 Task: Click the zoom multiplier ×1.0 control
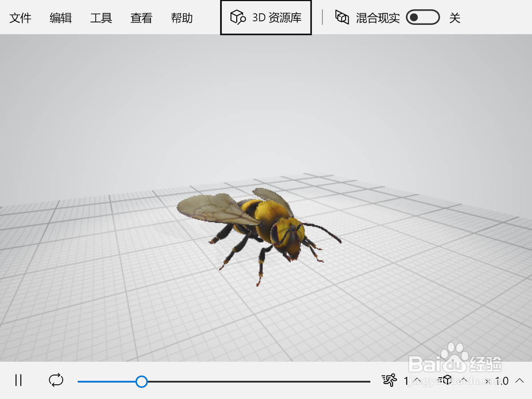(x=502, y=381)
